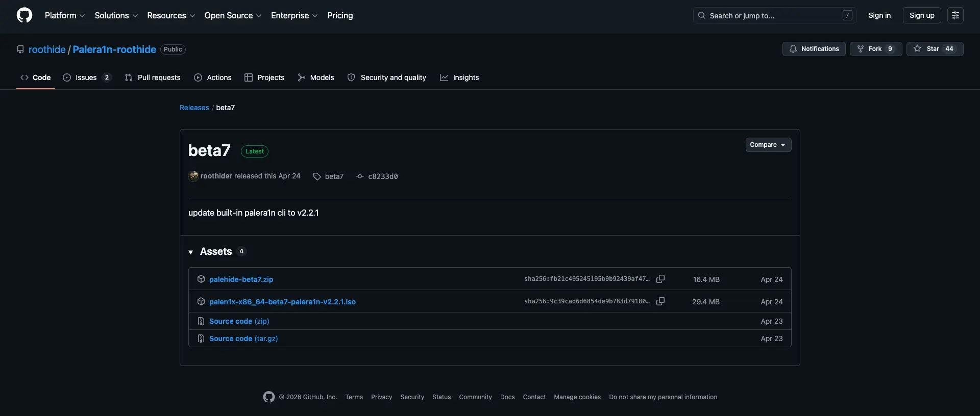
Task: Expand the Enterprise menu
Action: [295, 15]
